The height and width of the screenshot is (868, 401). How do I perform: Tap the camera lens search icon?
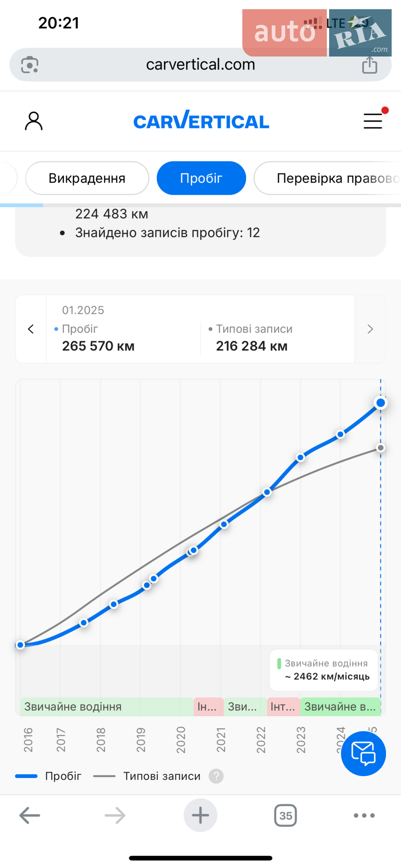point(30,65)
